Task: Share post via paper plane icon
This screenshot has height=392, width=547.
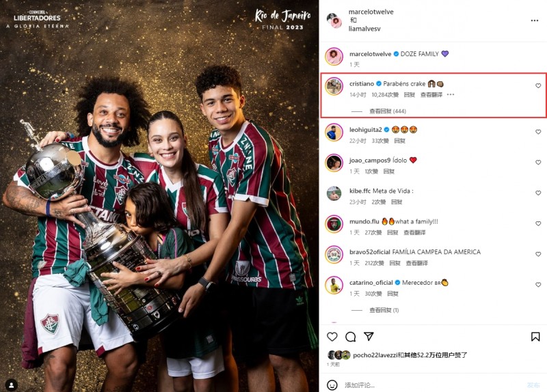Action: (x=369, y=336)
